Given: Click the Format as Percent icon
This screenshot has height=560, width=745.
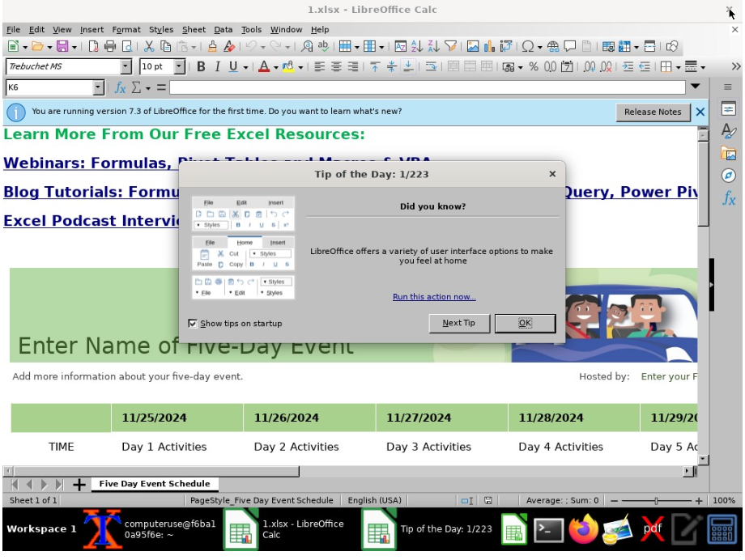Looking at the screenshot, I should 534,66.
